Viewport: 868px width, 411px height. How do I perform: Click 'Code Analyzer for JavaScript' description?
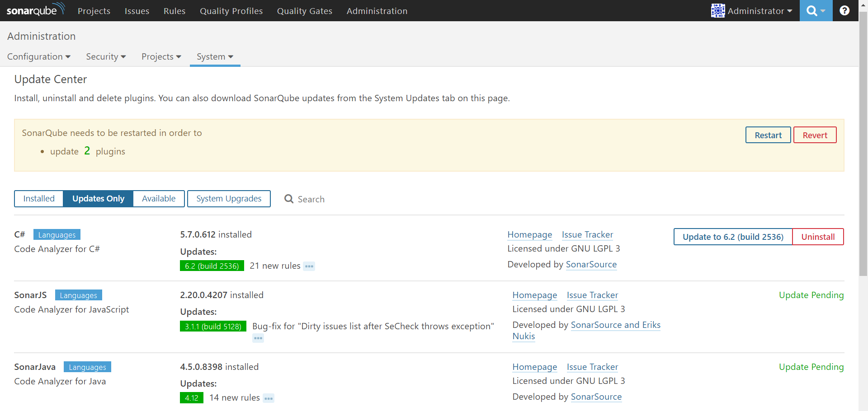pos(71,309)
